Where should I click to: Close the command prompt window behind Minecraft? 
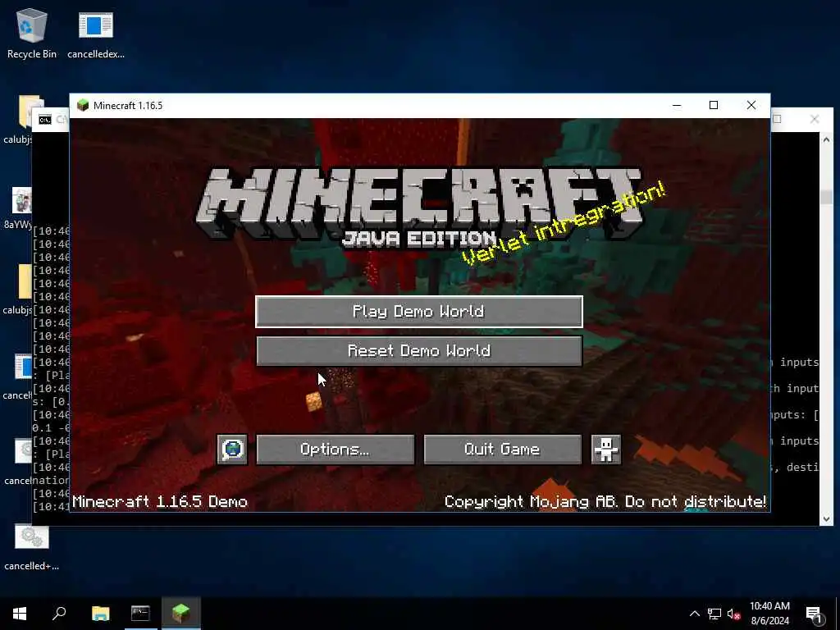(x=815, y=119)
